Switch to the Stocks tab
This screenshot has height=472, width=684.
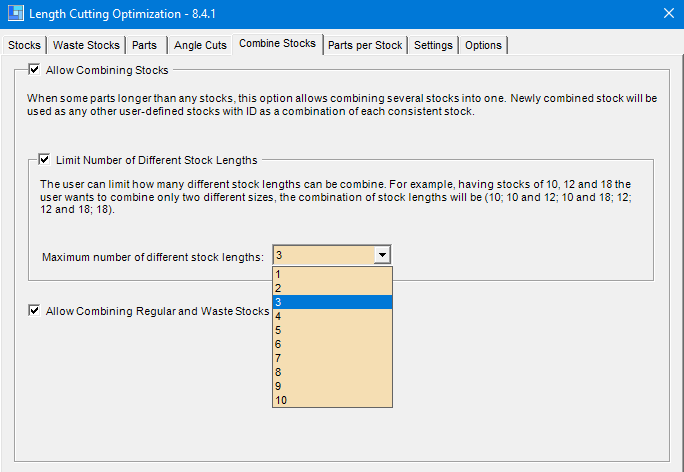pos(25,45)
